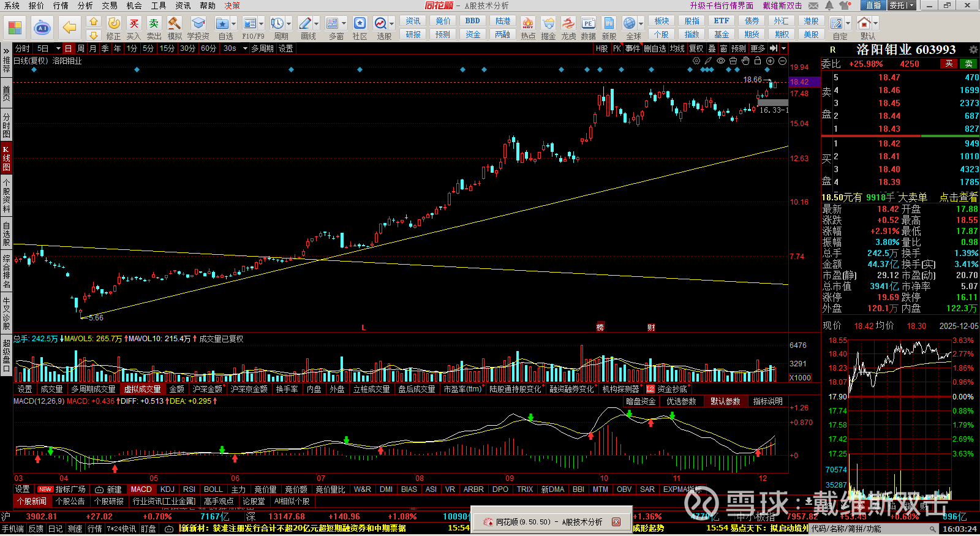
Task: Switch to the KDJ indicator tab
Action: (167, 489)
